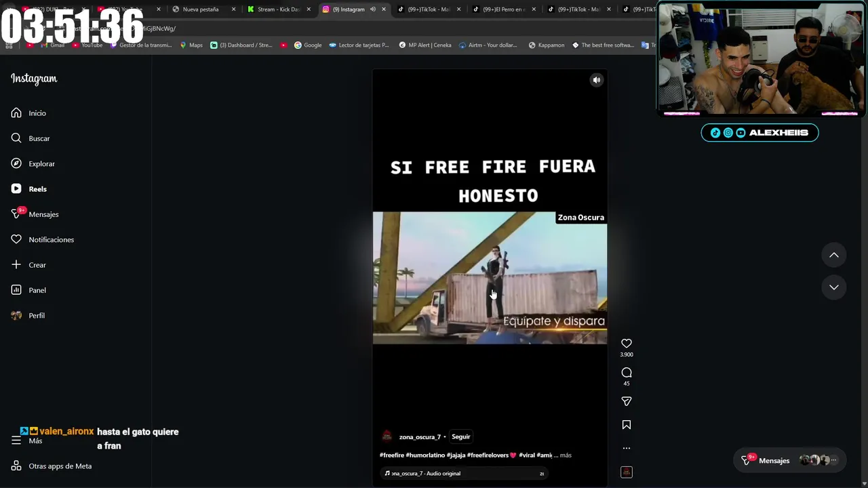The image size is (868, 488).
Task: Open hashtag #humorlatino
Action: [425, 455]
